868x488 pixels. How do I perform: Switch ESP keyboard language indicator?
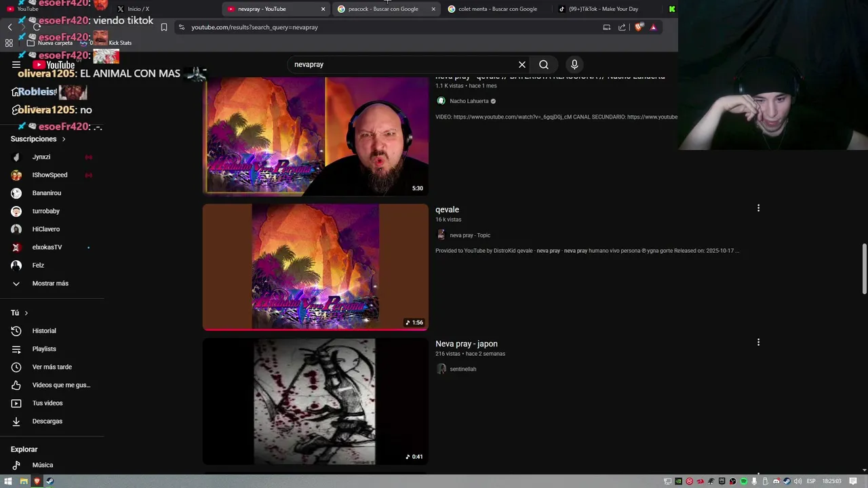811,481
